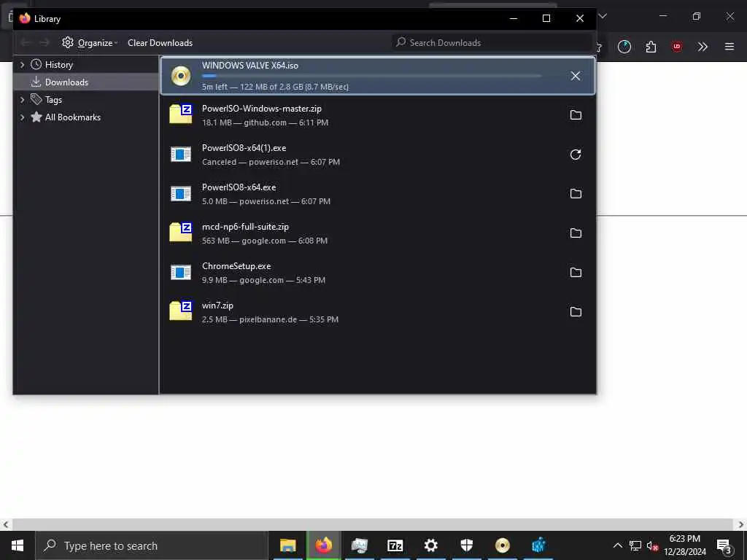Open the tab list dropdown chevron in Firefox

pos(603,16)
